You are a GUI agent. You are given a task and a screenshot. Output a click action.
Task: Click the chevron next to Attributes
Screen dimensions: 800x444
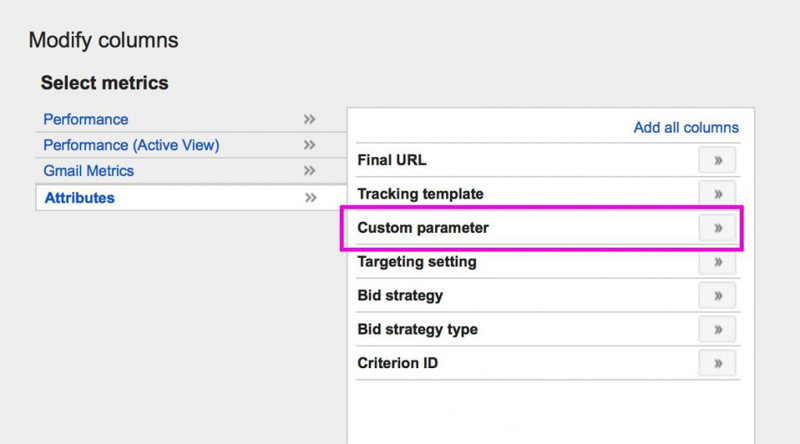pyautogui.click(x=310, y=198)
